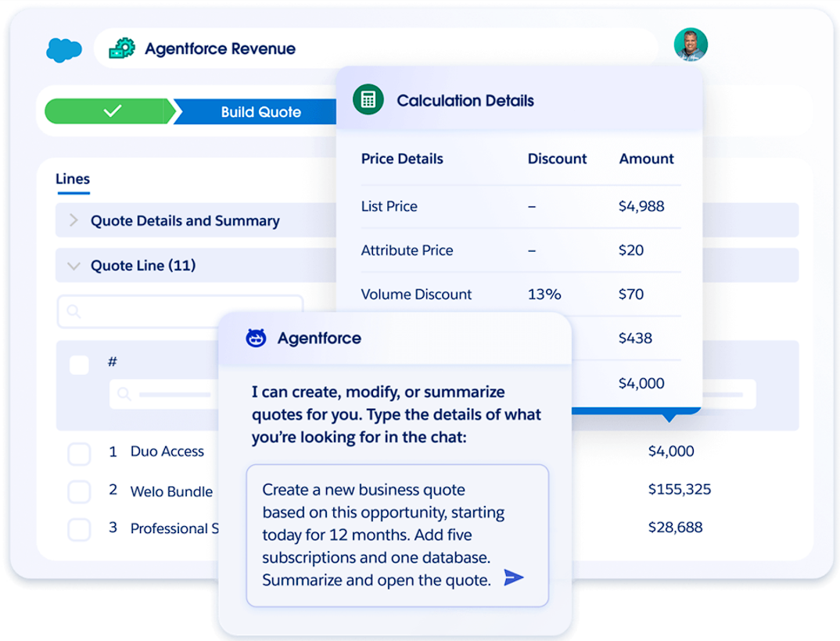Click the table column filter field

164,394
